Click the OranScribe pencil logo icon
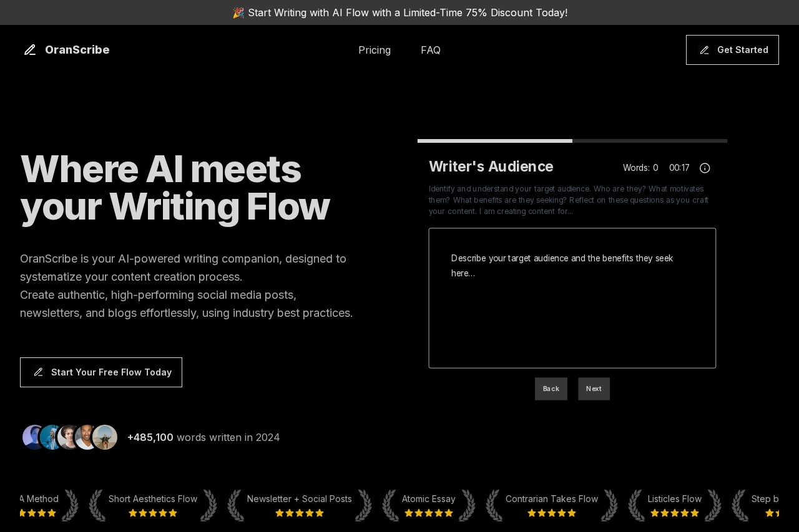The width and height of the screenshot is (799, 532). coord(30,50)
